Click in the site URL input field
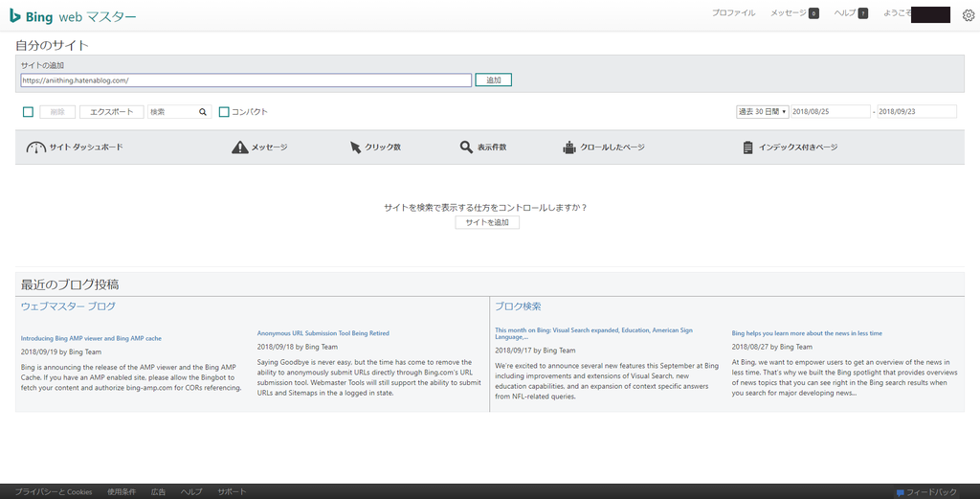 (x=246, y=80)
